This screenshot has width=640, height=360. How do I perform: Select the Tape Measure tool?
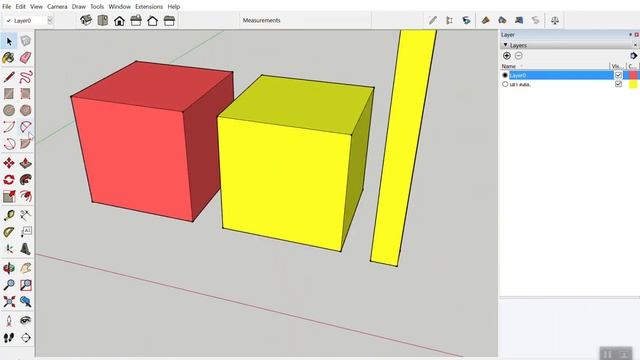(9, 215)
